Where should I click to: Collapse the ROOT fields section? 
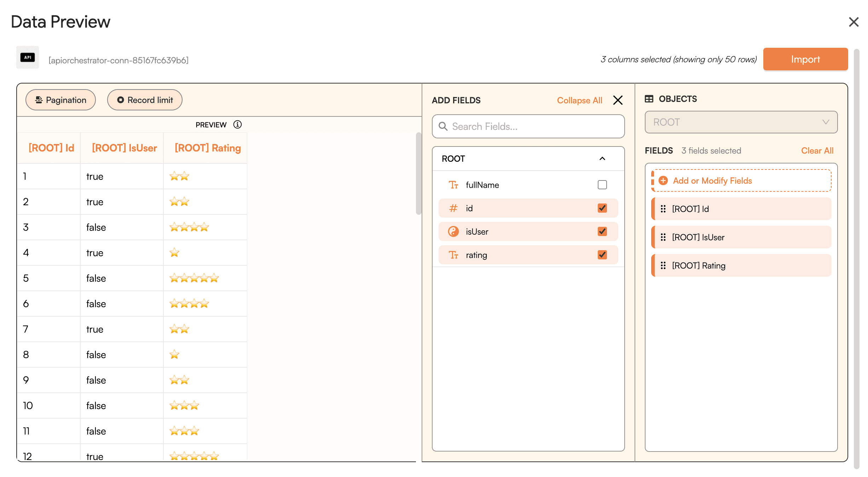(x=602, y=159)
